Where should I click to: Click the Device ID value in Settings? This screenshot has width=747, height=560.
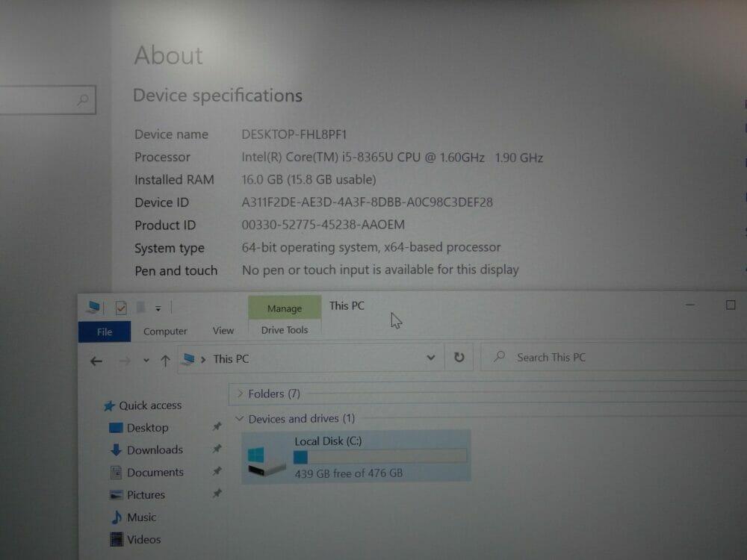pyautogui.click(x=367, y=202)
